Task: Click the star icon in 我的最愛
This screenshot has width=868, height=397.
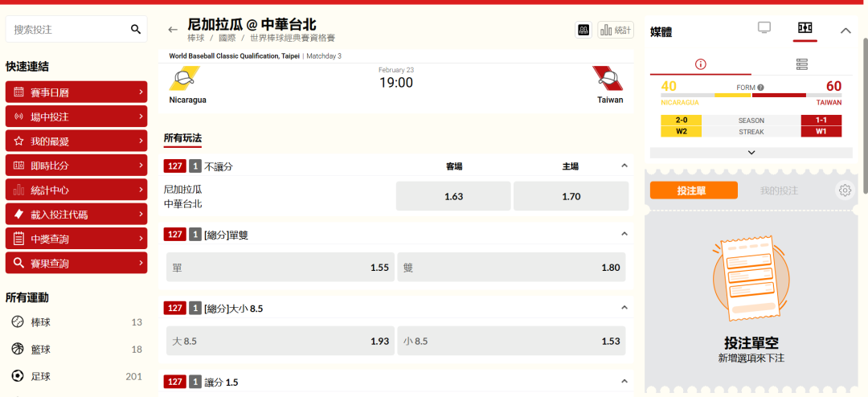Action: click(18, 141)
